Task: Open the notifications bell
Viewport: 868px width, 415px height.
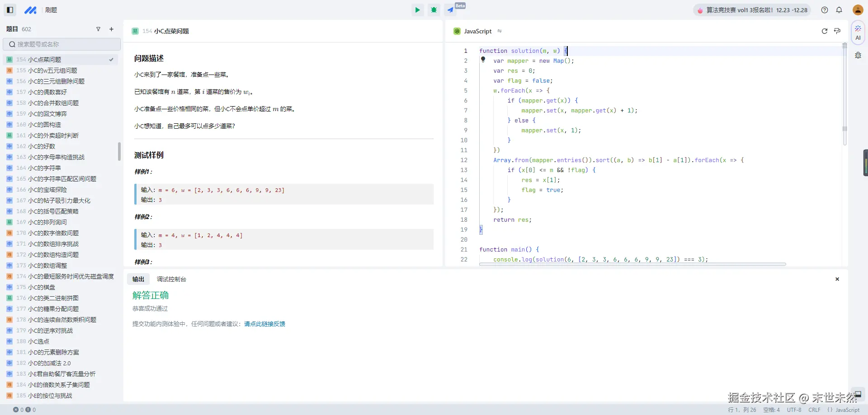Action: 839,10
